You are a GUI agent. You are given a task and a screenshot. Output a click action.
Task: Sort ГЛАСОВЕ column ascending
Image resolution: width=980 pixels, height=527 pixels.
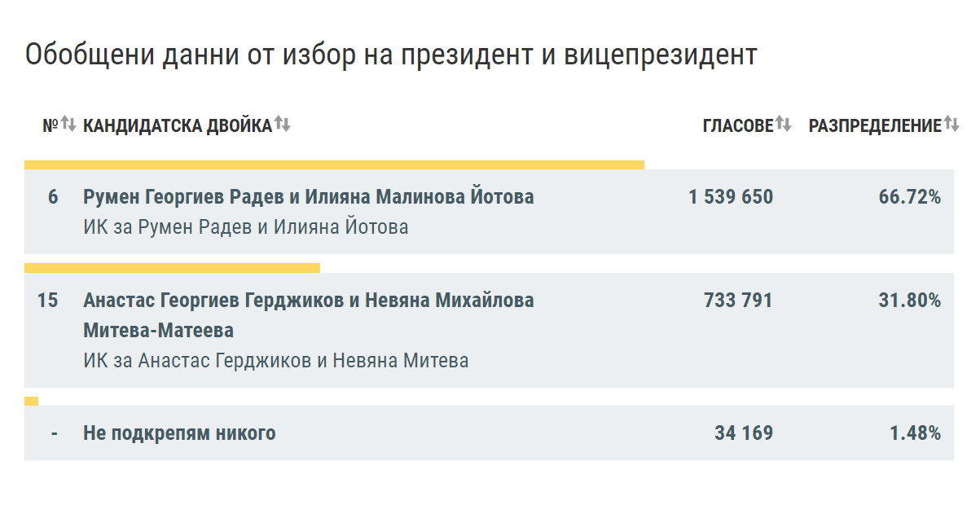[x=780, y=123]
